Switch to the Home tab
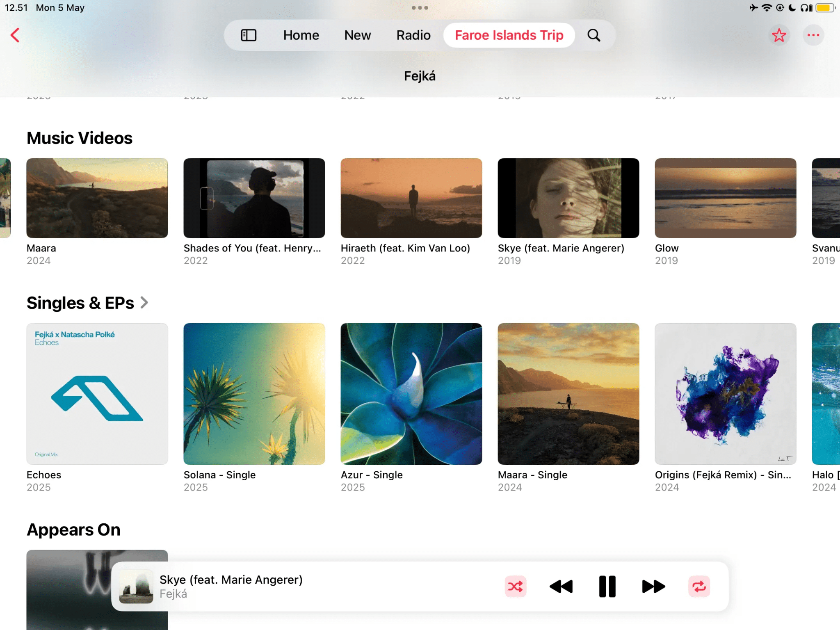Viewport: 840px width, 630px height. [301, 35]
